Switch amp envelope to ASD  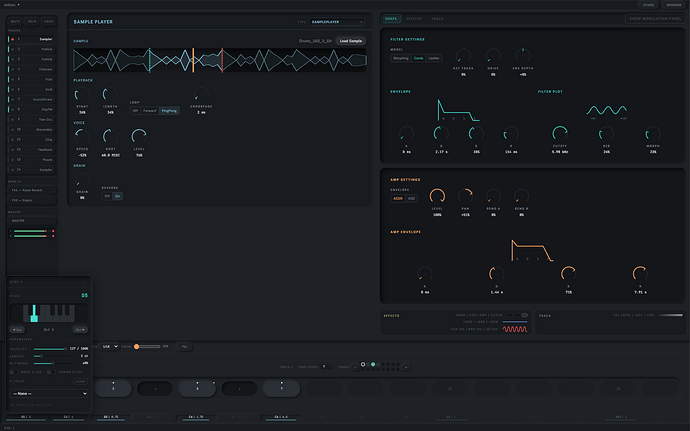411,199
